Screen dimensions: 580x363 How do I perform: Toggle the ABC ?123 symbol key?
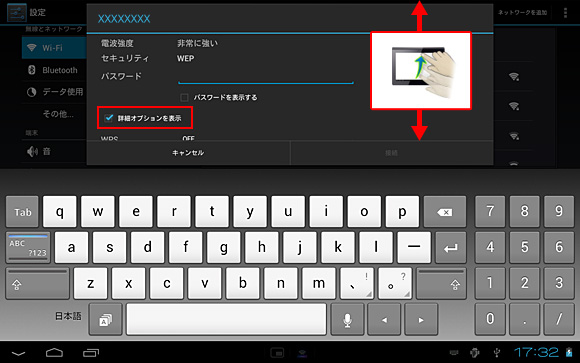tap(28, 248)
